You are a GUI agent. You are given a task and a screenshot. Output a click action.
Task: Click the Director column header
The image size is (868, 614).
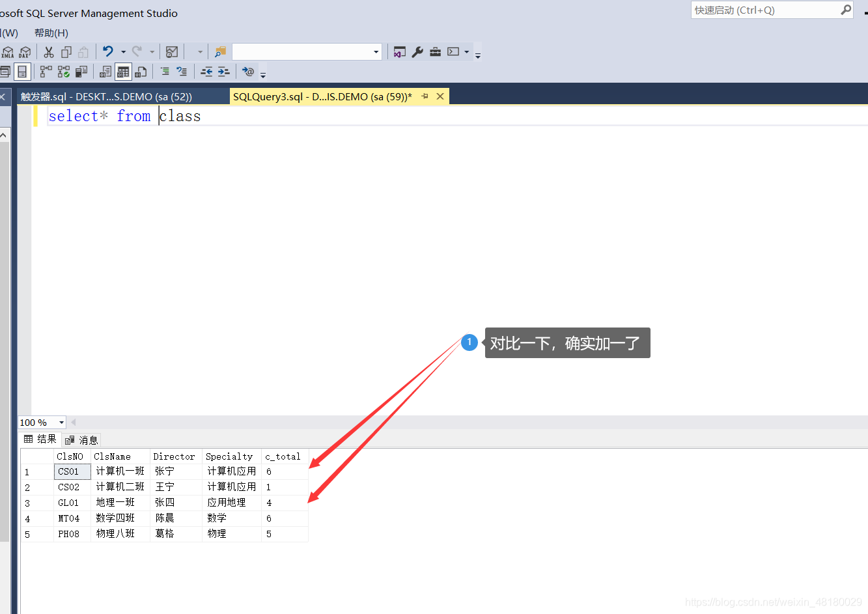click(176, 456)
